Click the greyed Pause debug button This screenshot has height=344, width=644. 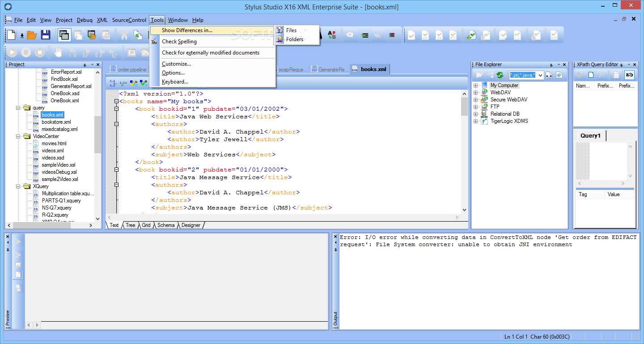[x=26, y=52]
